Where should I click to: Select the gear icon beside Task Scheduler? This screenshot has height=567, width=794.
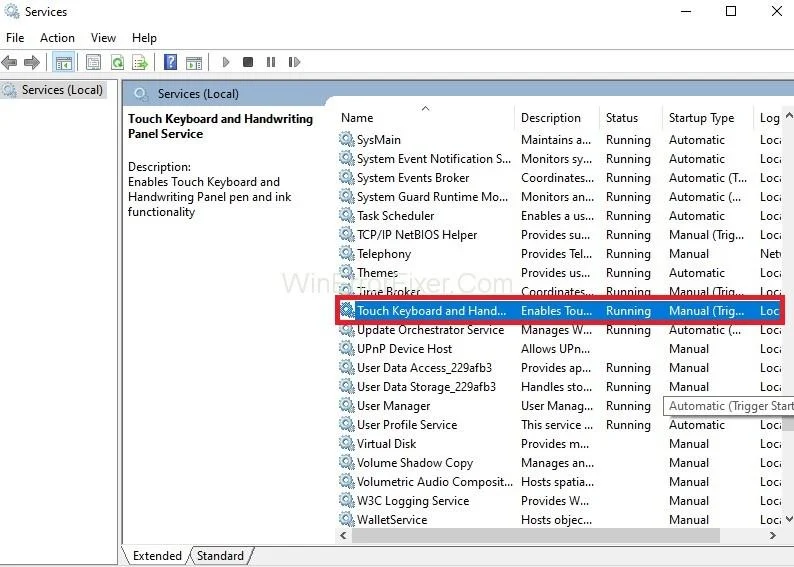click(346, 215)
